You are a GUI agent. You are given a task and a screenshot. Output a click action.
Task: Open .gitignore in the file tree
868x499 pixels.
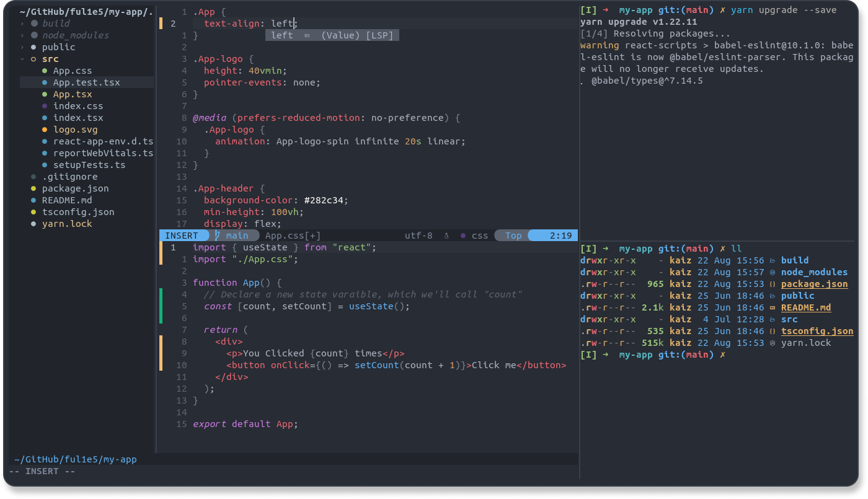(70, 177)
